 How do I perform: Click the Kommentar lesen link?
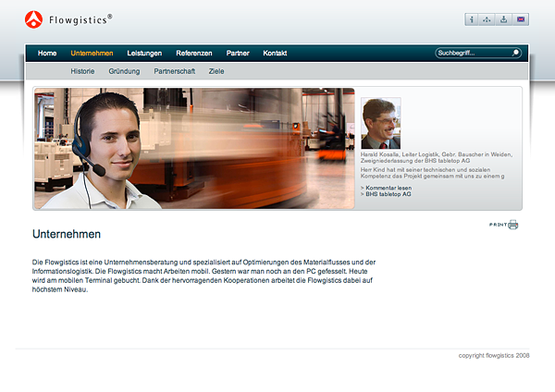pyautogui.click(x=388, y=188)
